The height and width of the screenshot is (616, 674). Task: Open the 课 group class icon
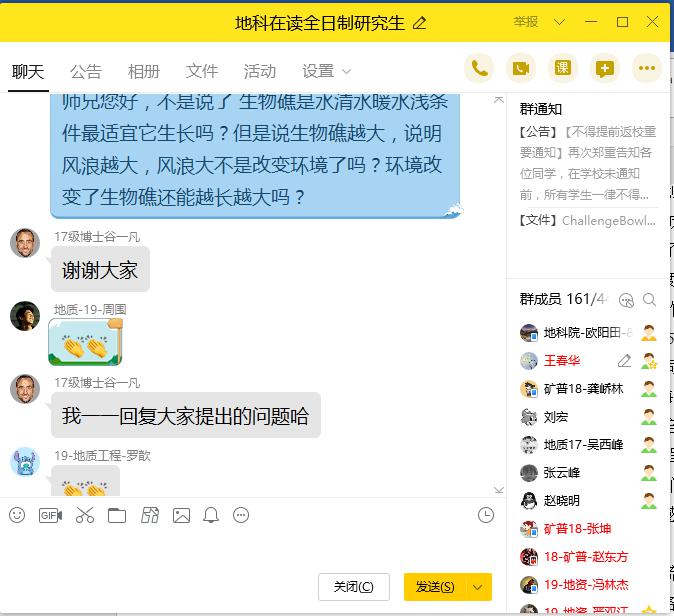coord(563,68)
